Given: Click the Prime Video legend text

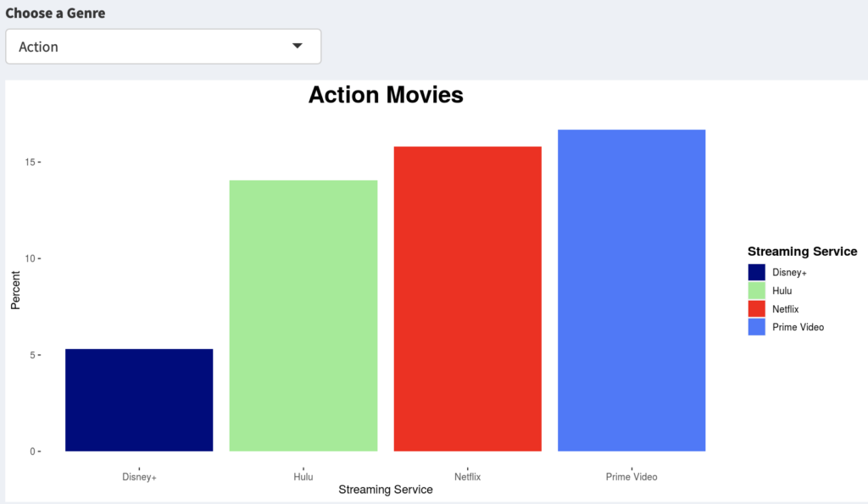Looking at the screenshot, I should pyautogui.click(x=798, y=327).
